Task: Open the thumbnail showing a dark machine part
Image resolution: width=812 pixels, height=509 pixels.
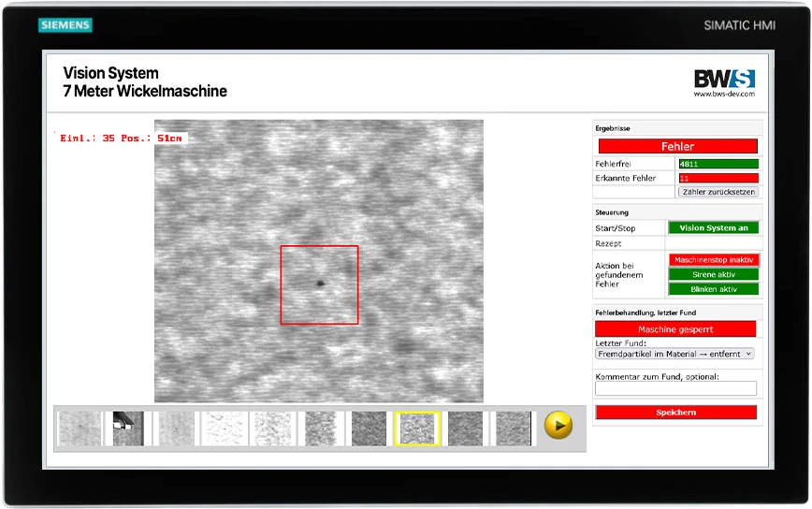Action: point(128,429)
